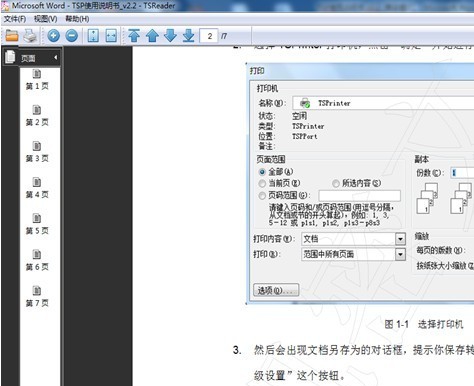Click the 页面 panel document icon
The width and height of the screenshot is (474, 386).
[x=10, y=57]
